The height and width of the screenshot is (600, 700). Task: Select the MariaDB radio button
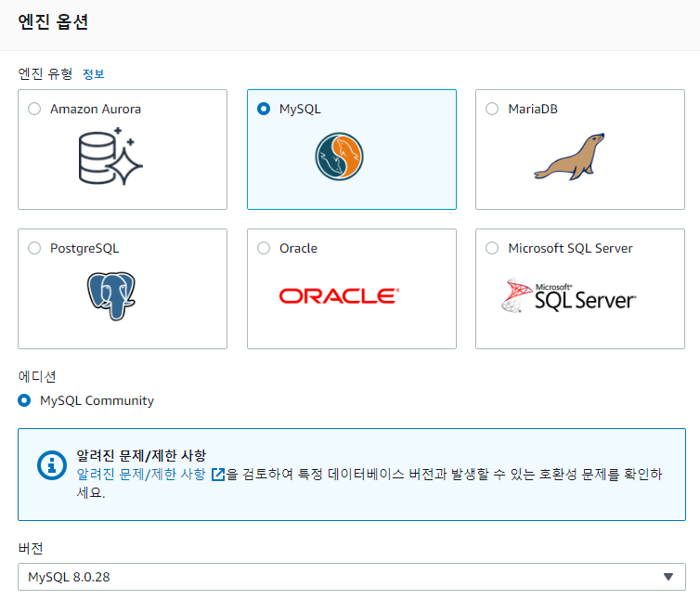point(492,109)
